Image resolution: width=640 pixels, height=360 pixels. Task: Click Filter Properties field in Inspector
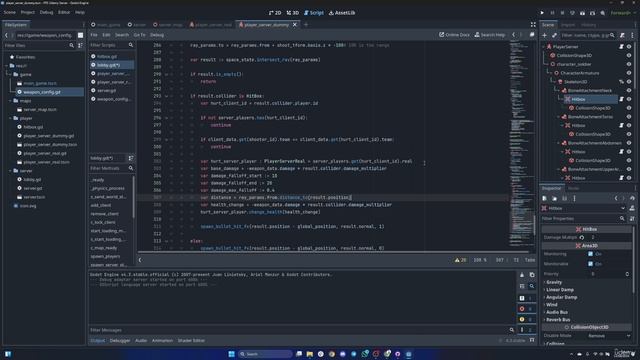pos(584,219)
